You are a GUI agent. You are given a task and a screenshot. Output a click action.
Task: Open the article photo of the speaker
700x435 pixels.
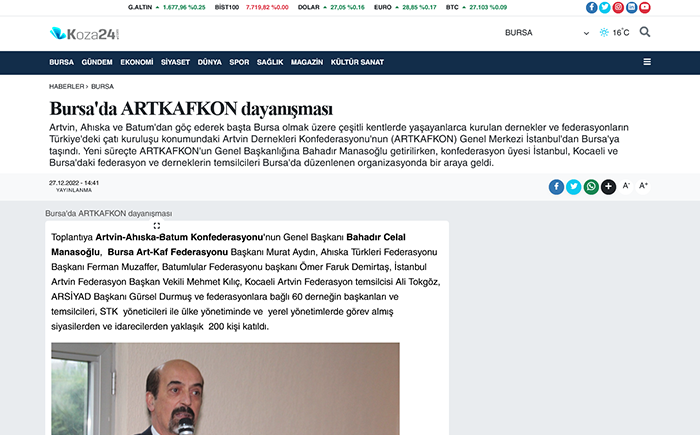[225, 389]
